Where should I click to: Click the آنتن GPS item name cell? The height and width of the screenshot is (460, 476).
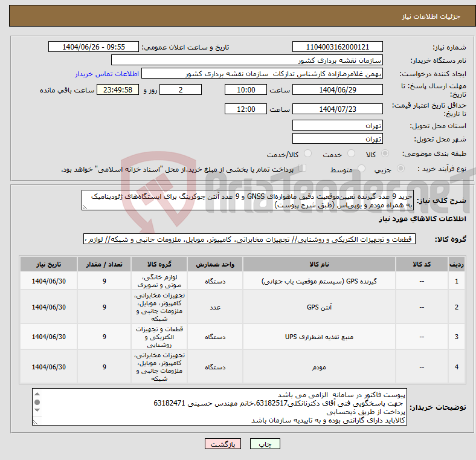[319, 307]
